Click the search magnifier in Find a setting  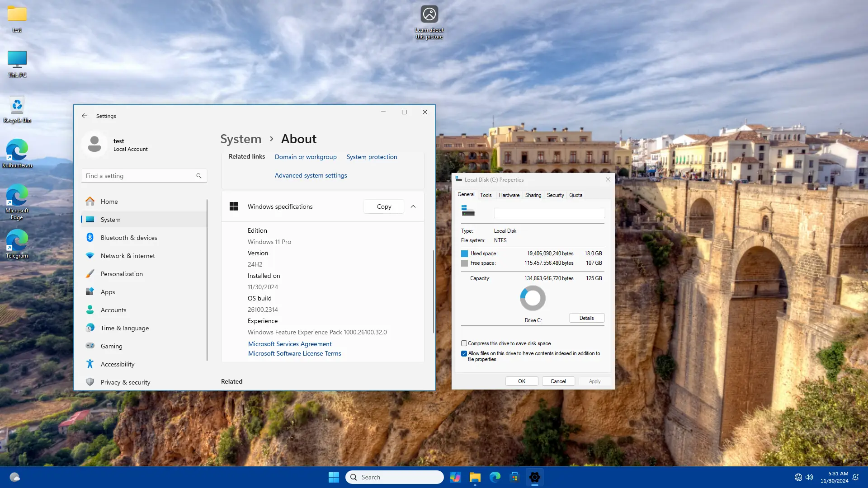[x=199, y=176]
